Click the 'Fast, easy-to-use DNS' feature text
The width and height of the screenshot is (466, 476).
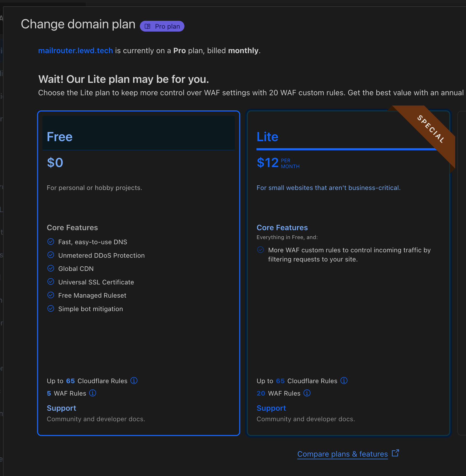point(93,242)
